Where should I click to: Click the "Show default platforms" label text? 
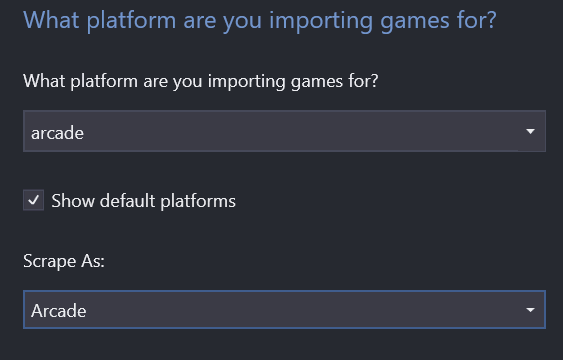pyautogui.click(x=143, y=201)
